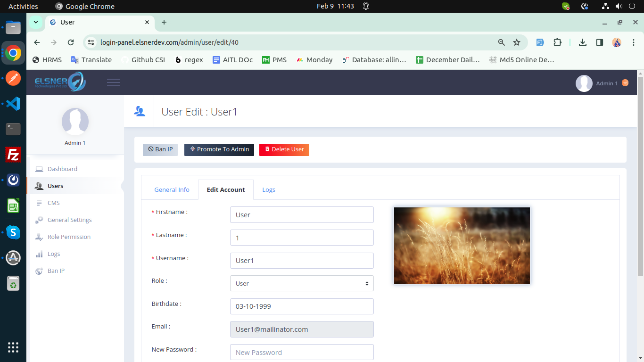Open the Skype app in dock
644x362 pixels.
[13, 232]
